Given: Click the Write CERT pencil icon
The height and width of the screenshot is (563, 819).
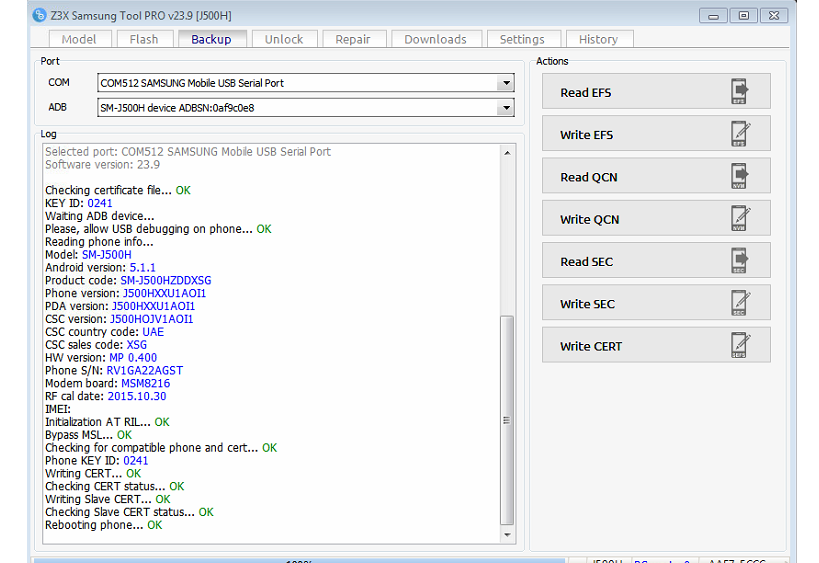Looking at the screenshot, I should click(x=741, y=345).
